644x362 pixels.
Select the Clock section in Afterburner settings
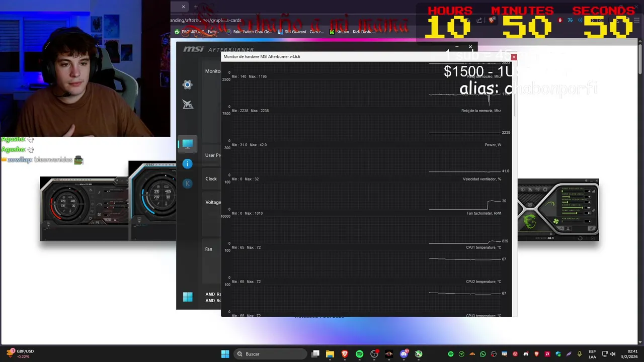(211, 178)
